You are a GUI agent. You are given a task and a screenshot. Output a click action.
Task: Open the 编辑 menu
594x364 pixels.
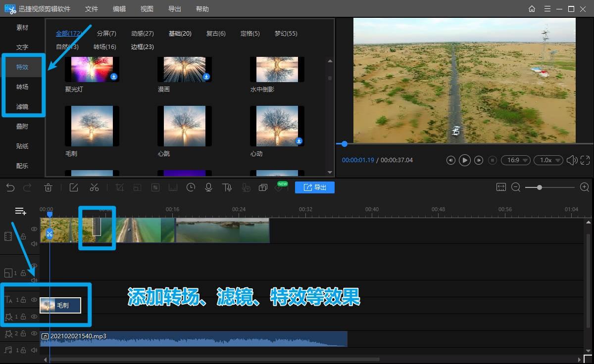click(119, 9)
